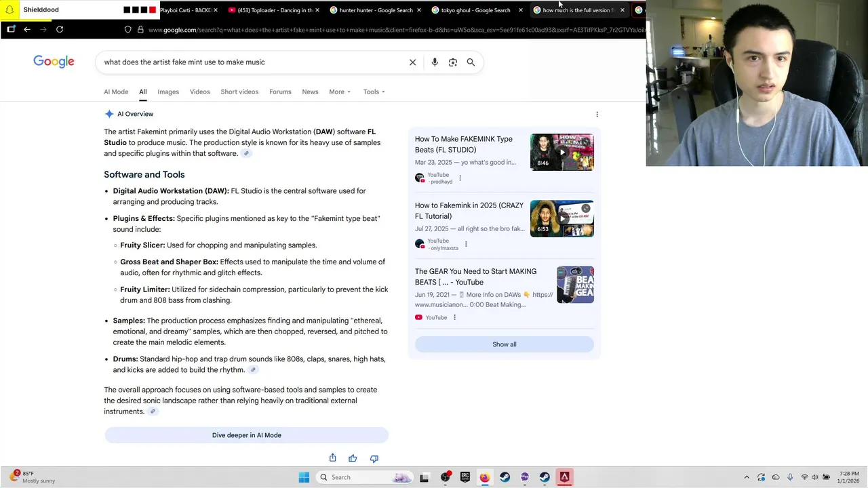Open source link icon after FL Studio paragraph
The image size is (868, 488).
tap(247, 154)
